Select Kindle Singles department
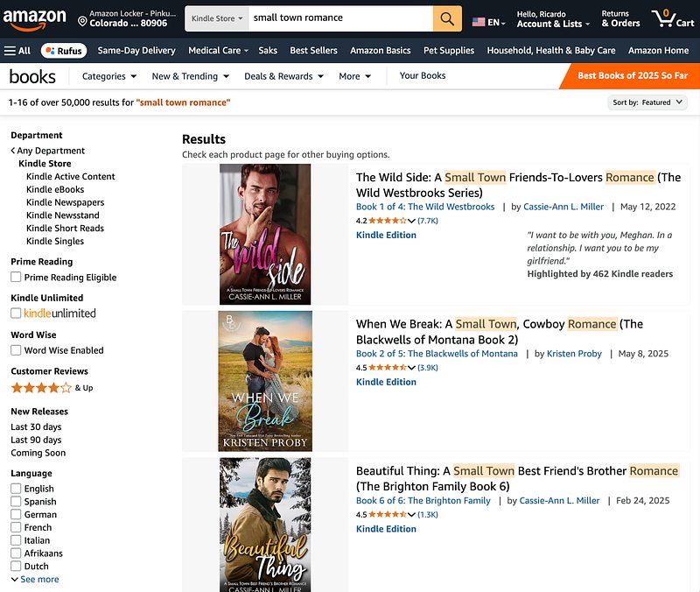Viewport: 700px width, 592px height. pyautogui.click(x=55, y=241)
